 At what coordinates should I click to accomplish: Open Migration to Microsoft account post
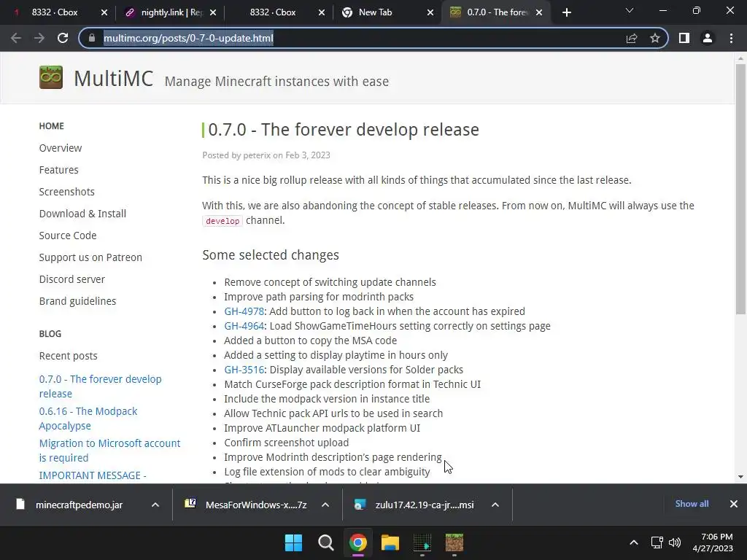point(109,451)
